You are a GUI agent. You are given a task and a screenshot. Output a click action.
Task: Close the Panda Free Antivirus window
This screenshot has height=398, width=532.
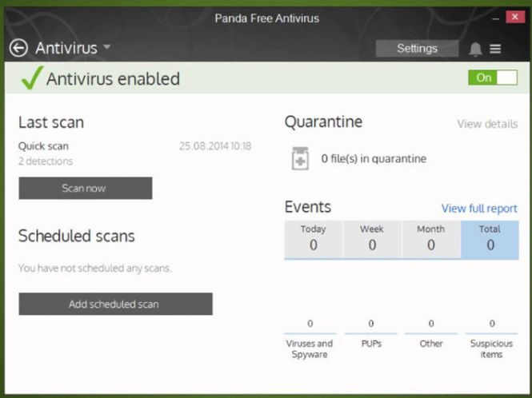click(515, 17)
